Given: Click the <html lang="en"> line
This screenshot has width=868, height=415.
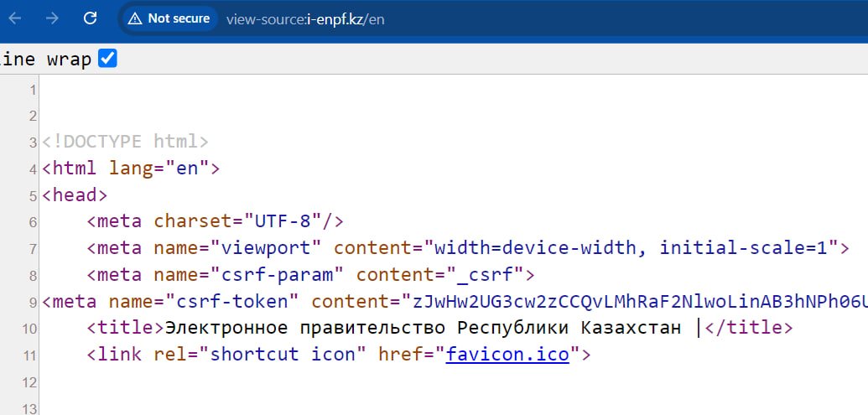Looking at the screenshot, I should (x=131, y=169).
